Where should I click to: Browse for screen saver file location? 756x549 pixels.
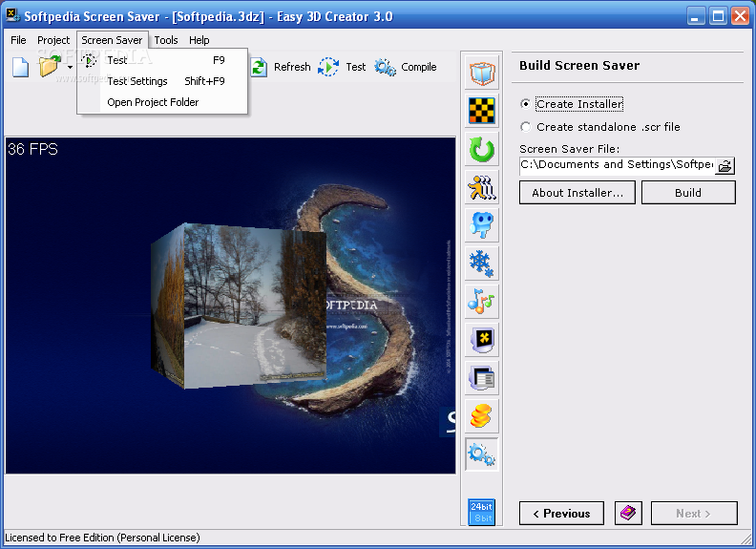pyautogui.click(x=724, y=166)
